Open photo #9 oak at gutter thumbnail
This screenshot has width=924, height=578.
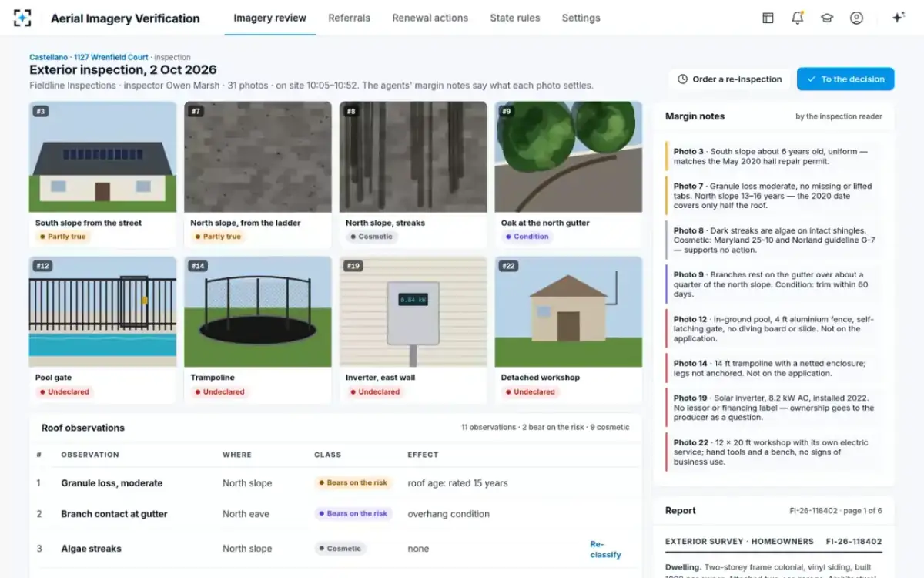[568, 156]
